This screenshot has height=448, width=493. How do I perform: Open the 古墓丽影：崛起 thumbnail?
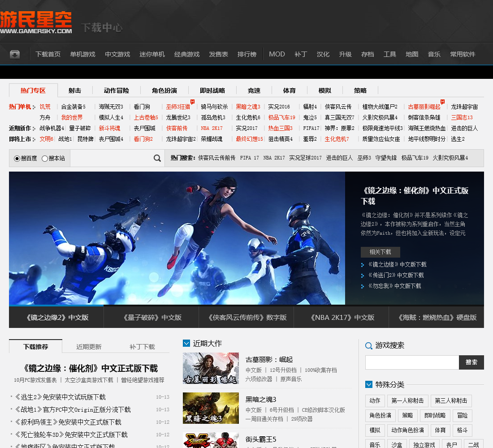point(211,368)
